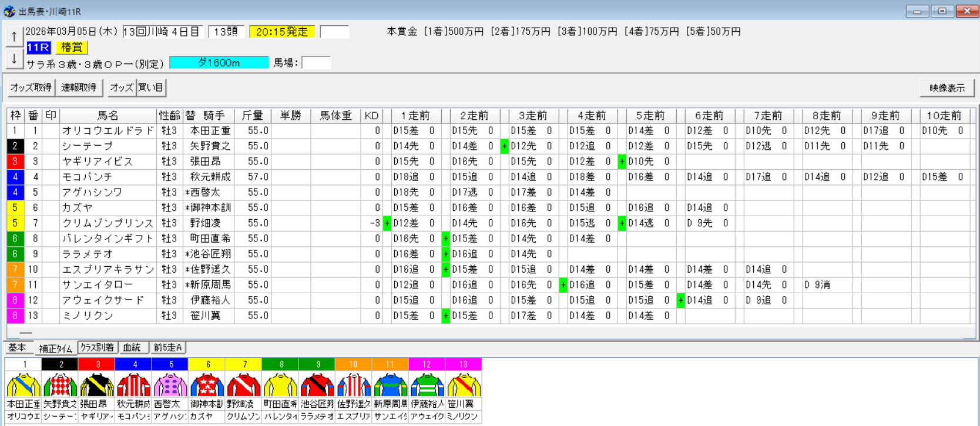Click green plus marker in ララメテオ row
The height and width of the screenshot is (426, 980).
(445, 254)
